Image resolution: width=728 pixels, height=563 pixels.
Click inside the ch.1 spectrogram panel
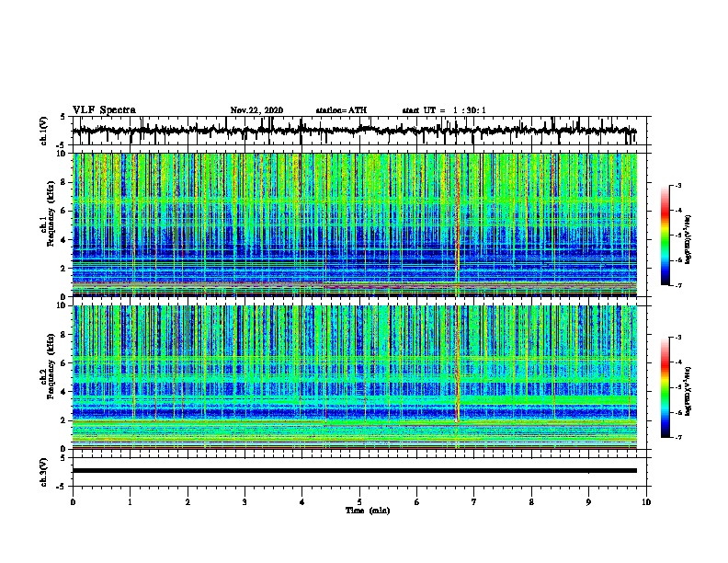[x=354, y=224]
